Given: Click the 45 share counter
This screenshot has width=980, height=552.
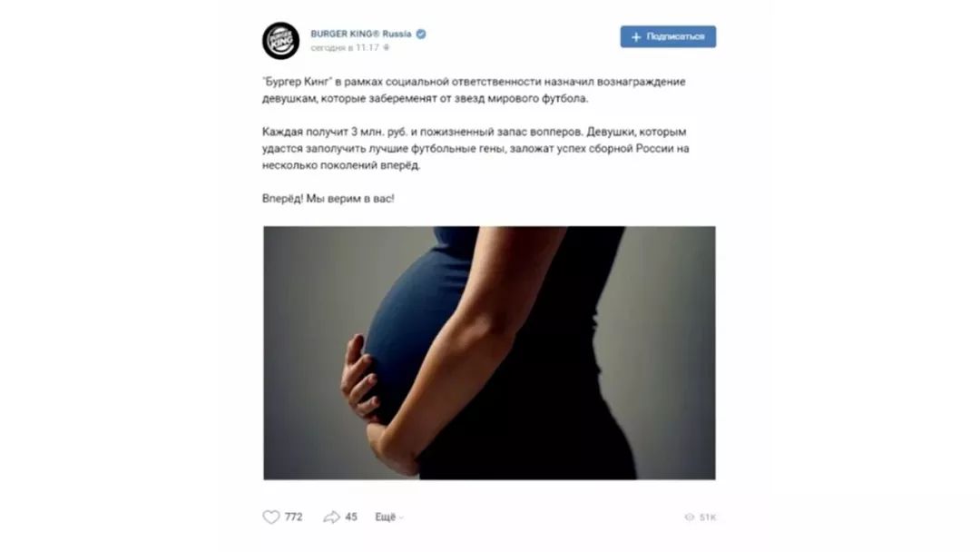Looking at the screenshot, I should click(x=351, y=517).
